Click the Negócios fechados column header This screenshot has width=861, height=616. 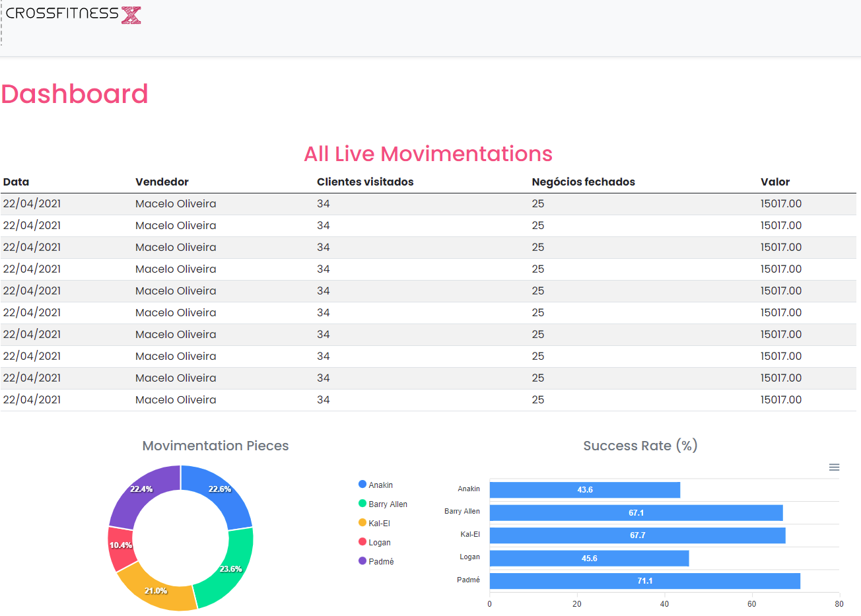[584, 182]
